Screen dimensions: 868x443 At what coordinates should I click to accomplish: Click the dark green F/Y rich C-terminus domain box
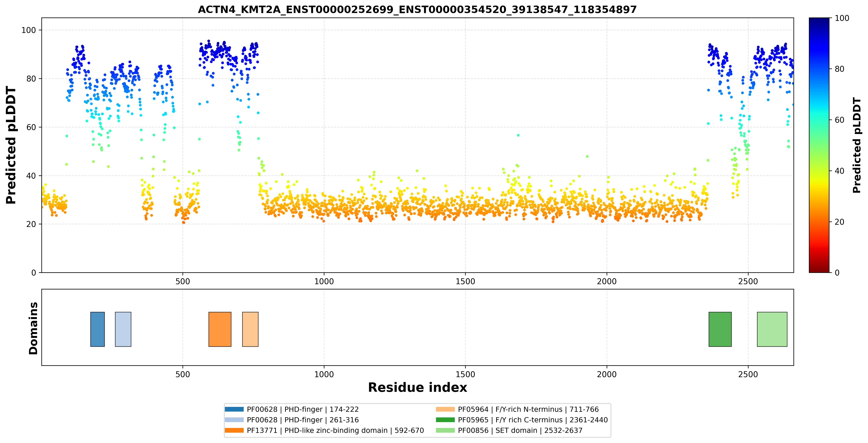pos(720,329)
